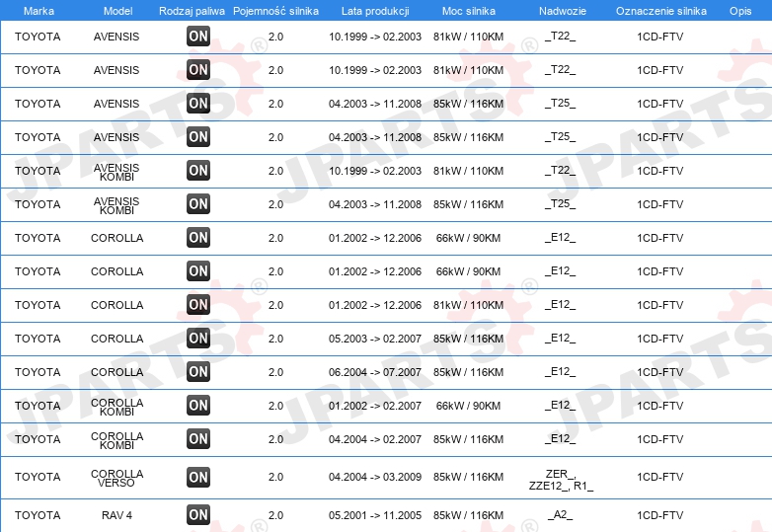
Task: Click the Oznaczenie silnika column header
Action: (x=660, y=11)
